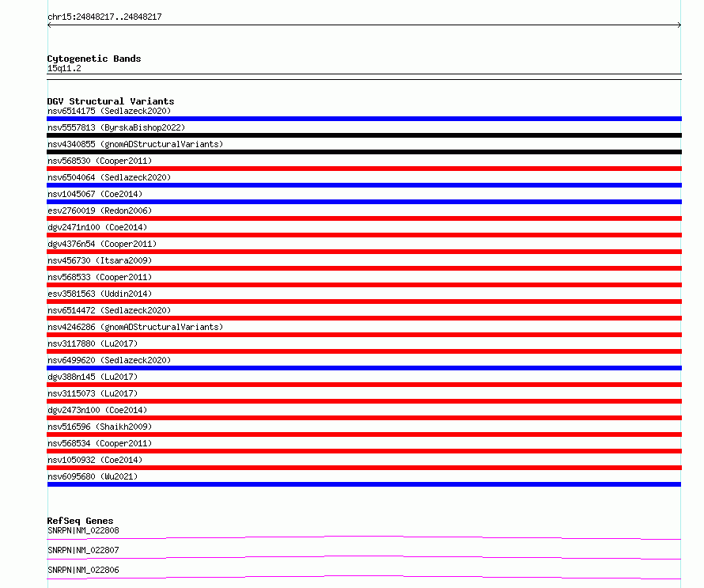Viewport: 704px width, 588px height.
Task: Click the magenta gene line under SNRPN|NM_022807
Action: click(x=364, y=557)
